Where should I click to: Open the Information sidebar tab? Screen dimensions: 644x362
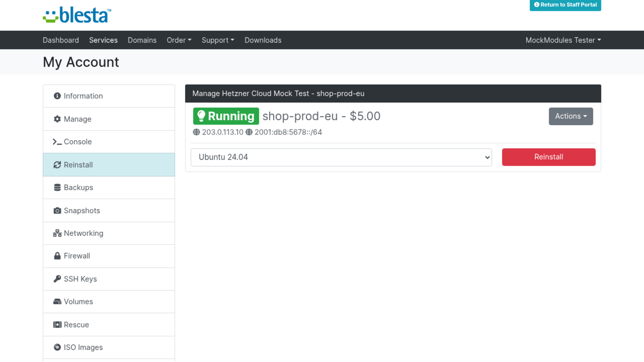(109, 96)
